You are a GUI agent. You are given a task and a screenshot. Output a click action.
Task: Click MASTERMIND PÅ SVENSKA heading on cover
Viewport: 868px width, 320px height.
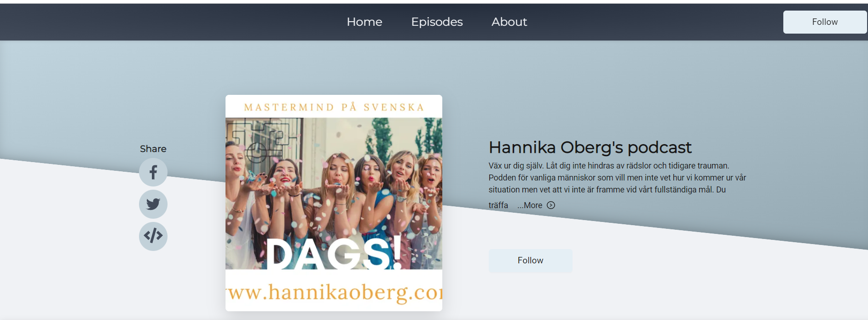coord(334,107)
